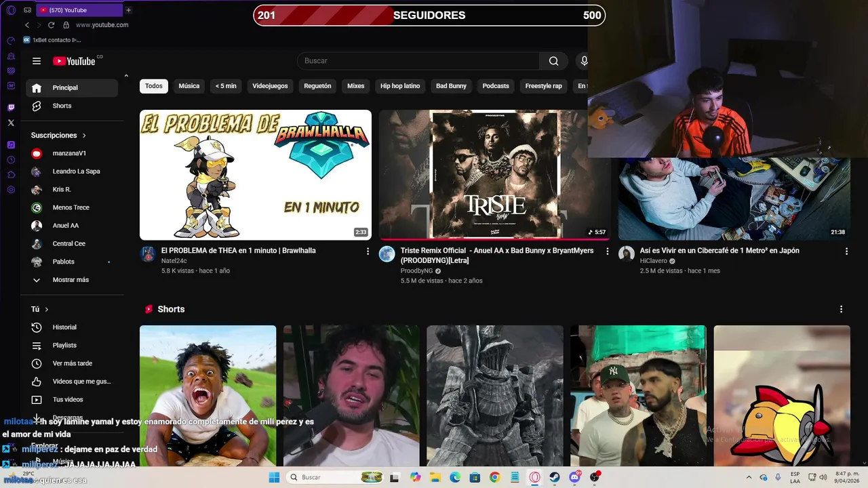Go back in browser
Viewport: 868px width, 488px height.
pos(26,25)
